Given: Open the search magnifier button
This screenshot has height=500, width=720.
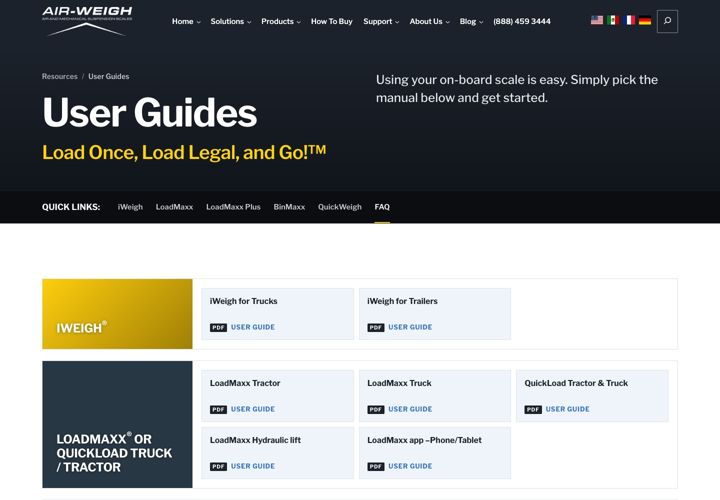Looking at the screenshot, I should click(x=667, y=21).
